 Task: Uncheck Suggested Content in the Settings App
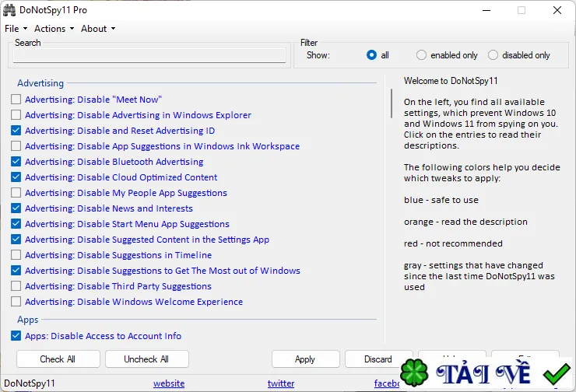click(x=16, y=240)
